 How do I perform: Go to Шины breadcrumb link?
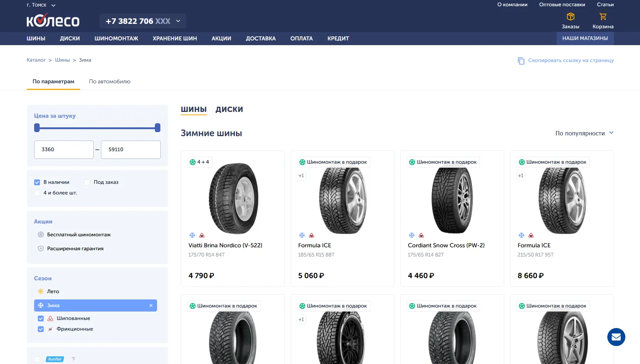(x=62, y=60)
